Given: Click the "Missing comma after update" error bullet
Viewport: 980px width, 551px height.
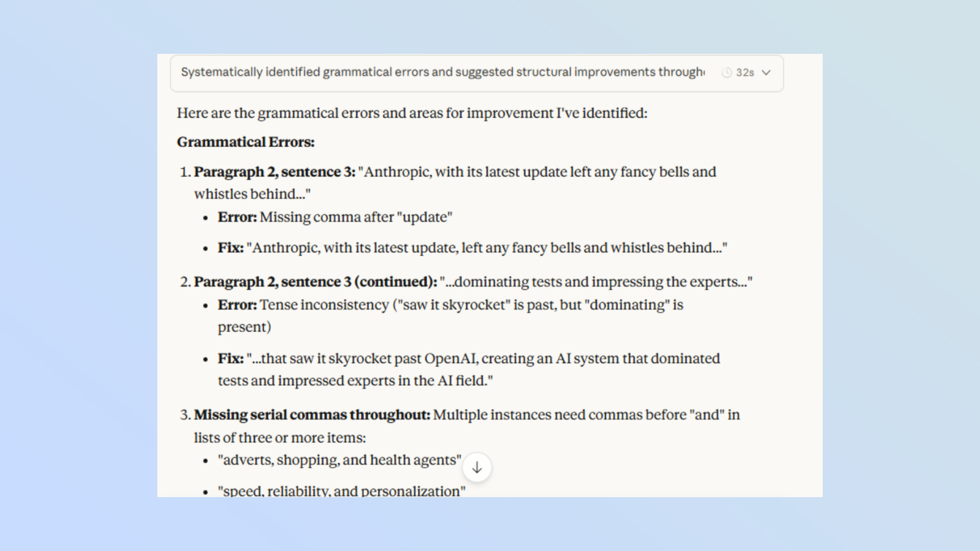Looking at the screenshot, I should pos(335,217).
